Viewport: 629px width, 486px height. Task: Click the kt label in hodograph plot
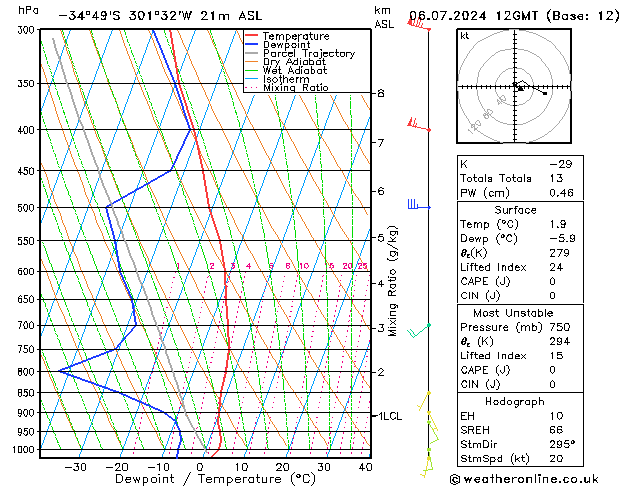(x=465, y=35)
